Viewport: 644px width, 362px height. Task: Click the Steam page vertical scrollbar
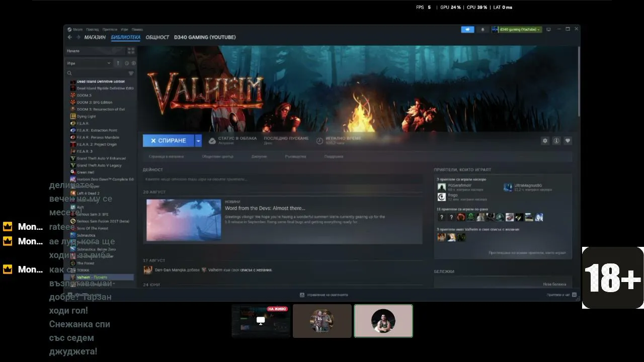click(x=579, y=80)
